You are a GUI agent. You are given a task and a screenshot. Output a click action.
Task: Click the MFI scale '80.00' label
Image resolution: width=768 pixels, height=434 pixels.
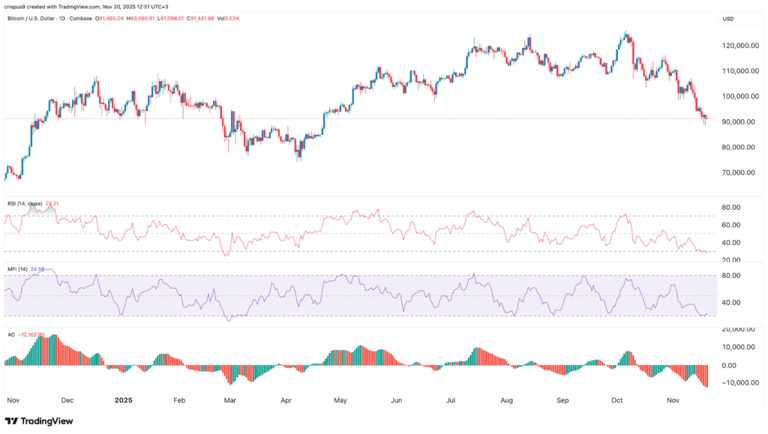[731, 276]
